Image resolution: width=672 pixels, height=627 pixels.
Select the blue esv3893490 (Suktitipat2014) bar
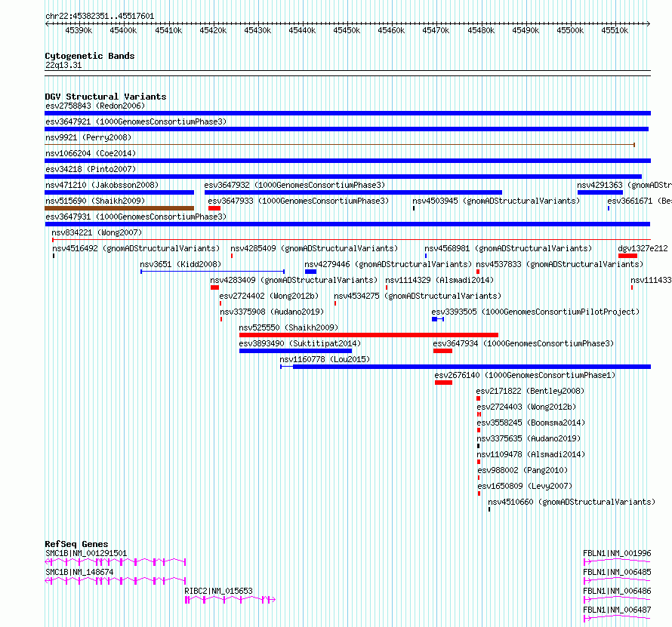[x=296, y=351]
